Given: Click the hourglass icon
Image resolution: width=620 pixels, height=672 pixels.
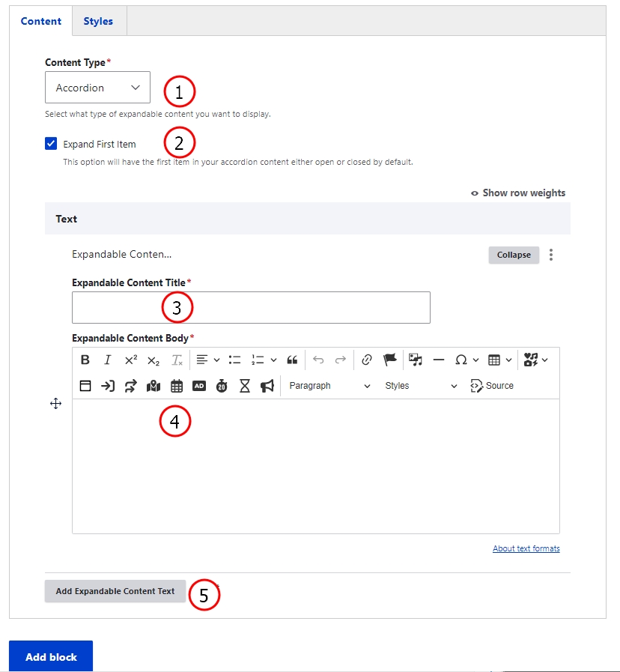Looking at the screenshot, I should (x=245, y=386).
